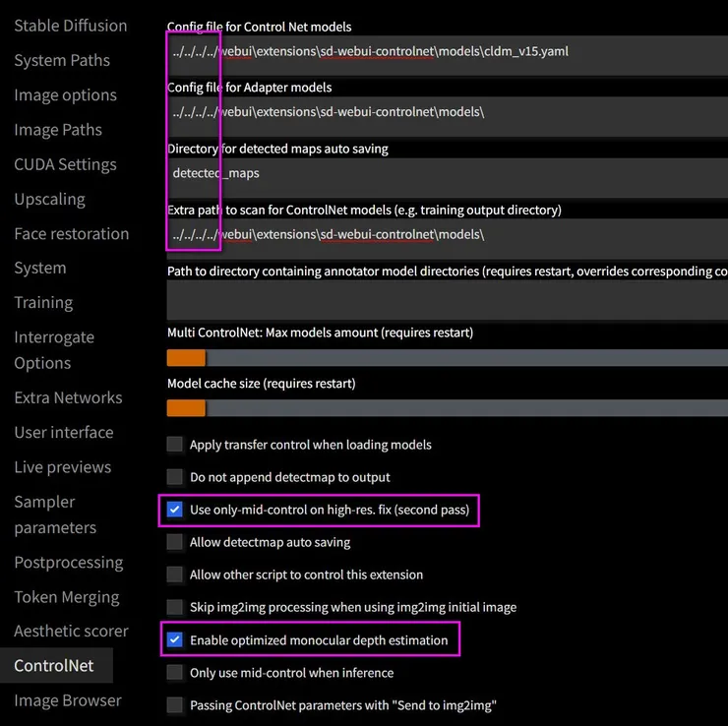Focus the detected maps directory input field
The image size is (728, 726).
pyautogui.click(x=443, y=173)
